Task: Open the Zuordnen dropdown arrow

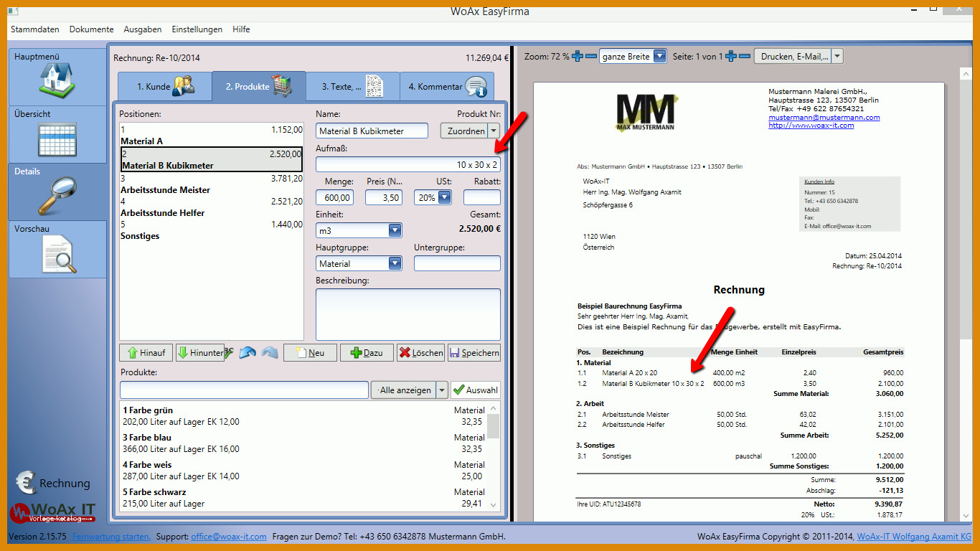Action: (x=494, y=131)
